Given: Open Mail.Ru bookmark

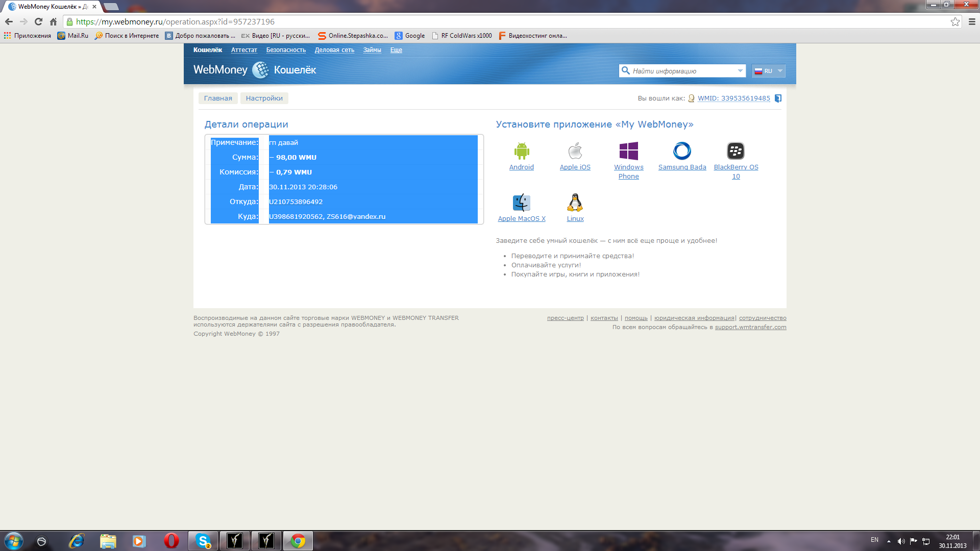Looking at the screenshot, I should click(x=73, y=36).
